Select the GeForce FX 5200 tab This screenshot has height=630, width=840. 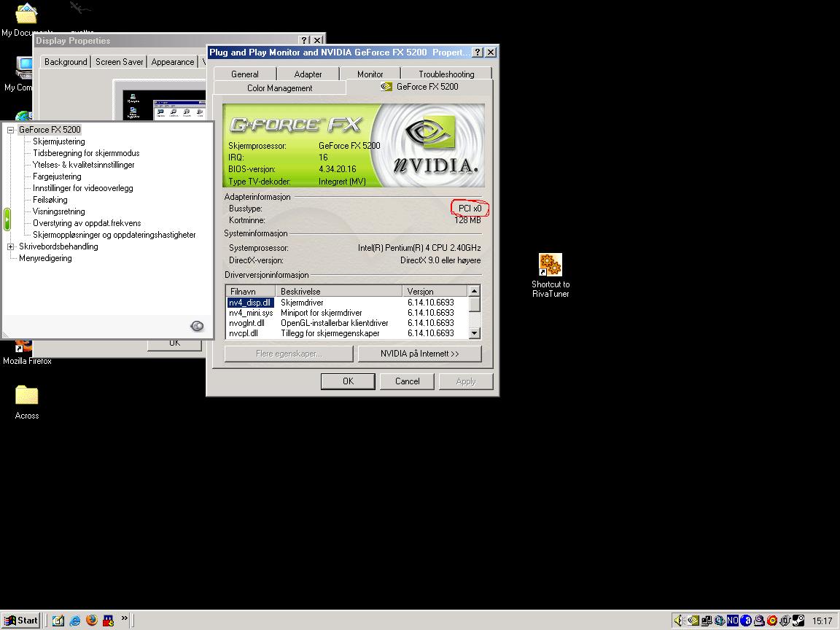pyautogui.click(x=419, y=86)
